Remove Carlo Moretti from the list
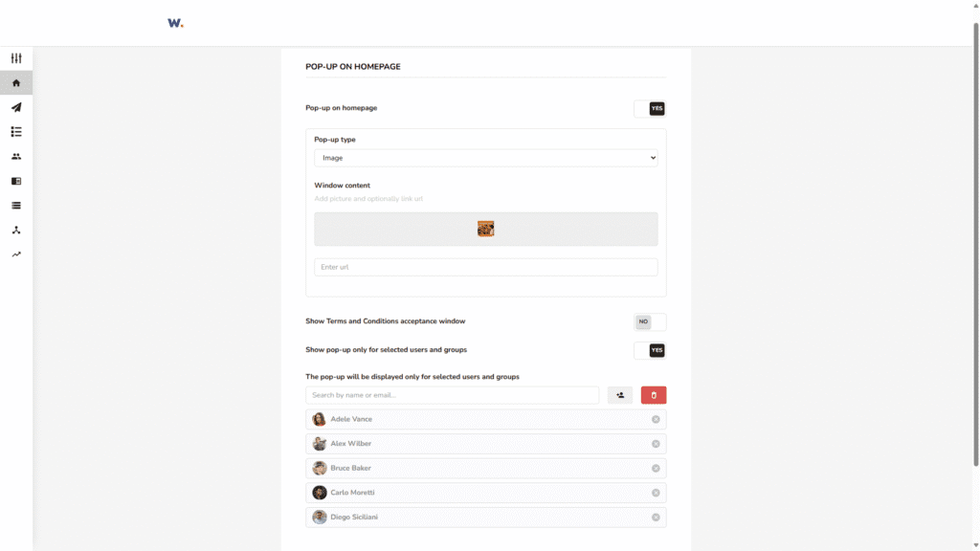This screenshot has width=980, height=551. tap(656, 493)
